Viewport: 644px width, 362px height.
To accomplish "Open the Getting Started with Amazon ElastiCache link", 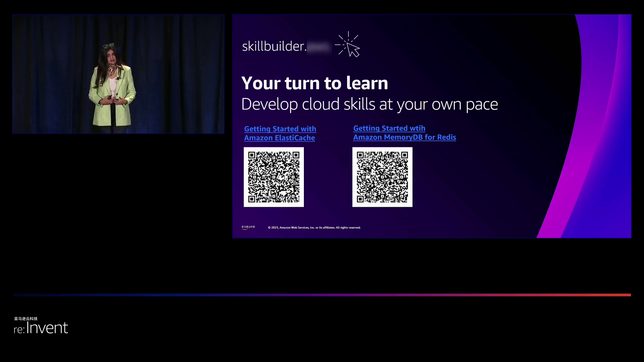I will 280,133.
